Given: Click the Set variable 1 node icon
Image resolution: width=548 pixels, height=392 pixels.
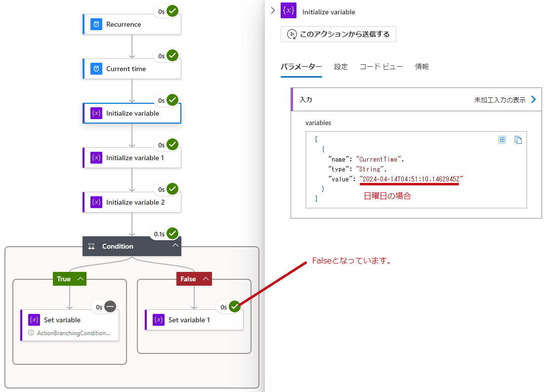Looking at the screenshot, I should tap(158, 320).
